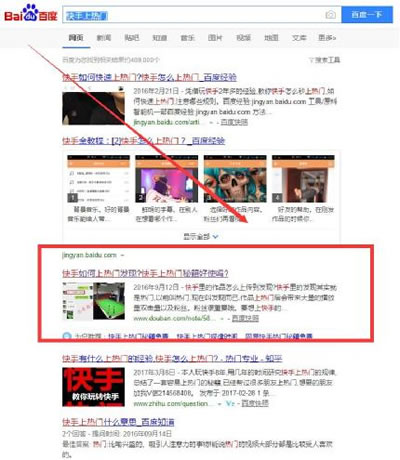Expand arrow beside www.zhihu.com URL
The image size is (400, 460).
click(x=219, y=404)
